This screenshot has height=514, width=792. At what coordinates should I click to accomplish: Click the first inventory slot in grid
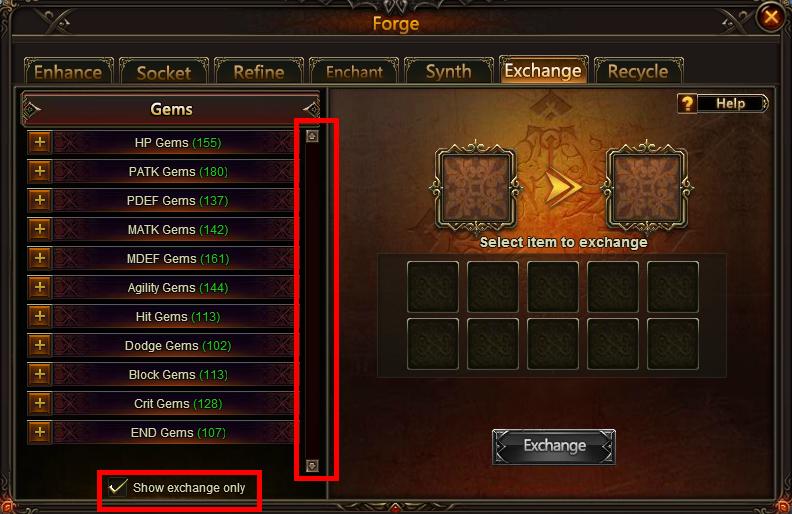click(x=433, y=287)
